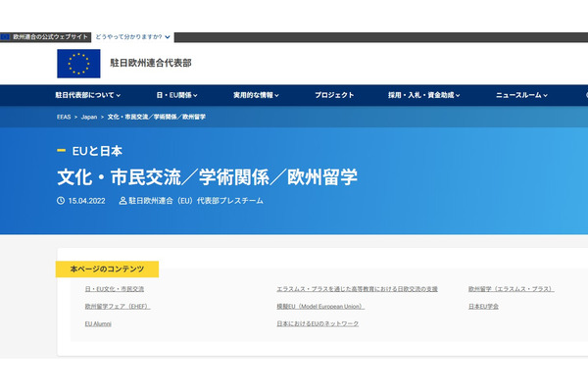The image size is (588, 392).
Task: Click the Japan breadcrumb link
Action: click(89, 117)
